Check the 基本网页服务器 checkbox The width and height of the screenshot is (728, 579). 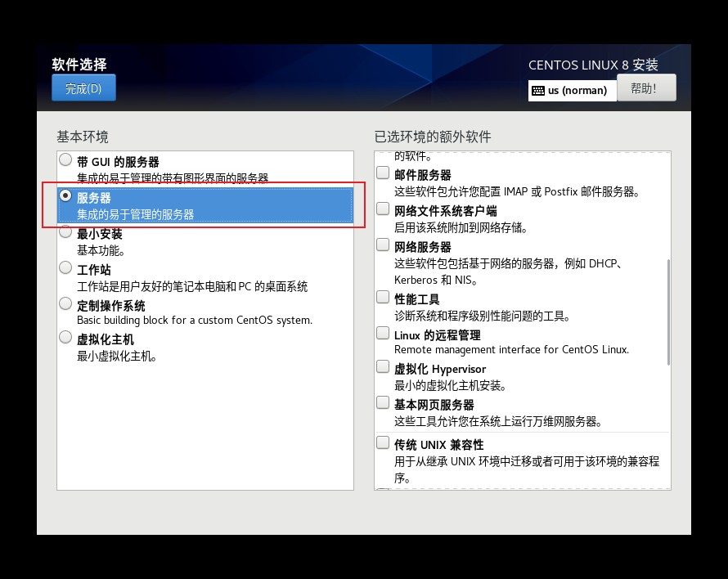[383, 402]
